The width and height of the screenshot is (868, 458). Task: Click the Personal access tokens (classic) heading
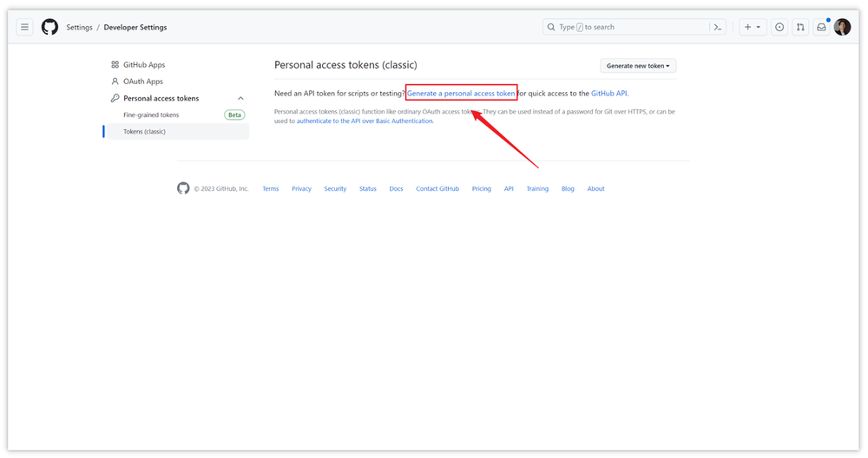coord(345,65)
